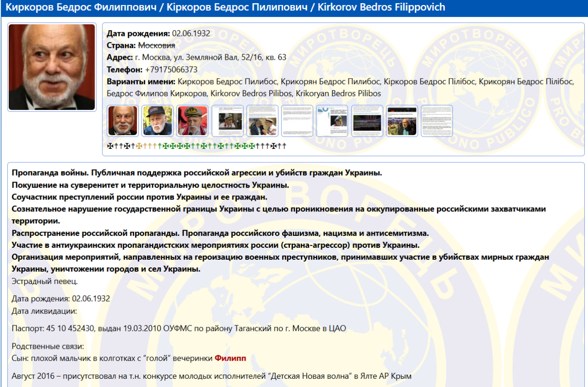The image size is (588, 387).
Task: Click the first black iron cross icon
Action: pos(109,146)
